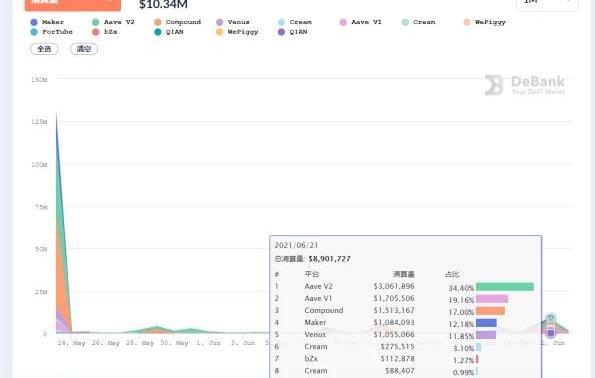595x378 pixels.
Task: Click the yellow WePiggy legend dot
Action: pyautogui.click(x=220, y=32)
